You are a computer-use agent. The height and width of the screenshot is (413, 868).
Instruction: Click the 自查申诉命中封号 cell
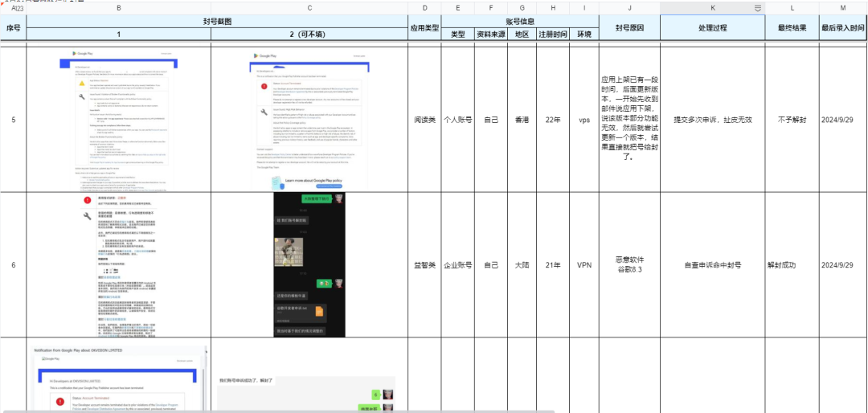(x=712, y=264)
